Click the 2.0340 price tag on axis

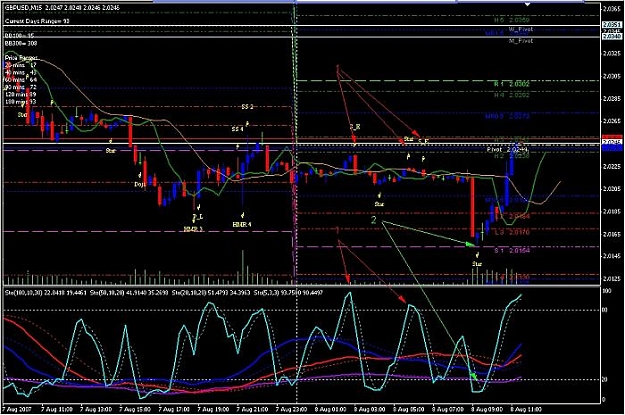(x=612, y=36)
